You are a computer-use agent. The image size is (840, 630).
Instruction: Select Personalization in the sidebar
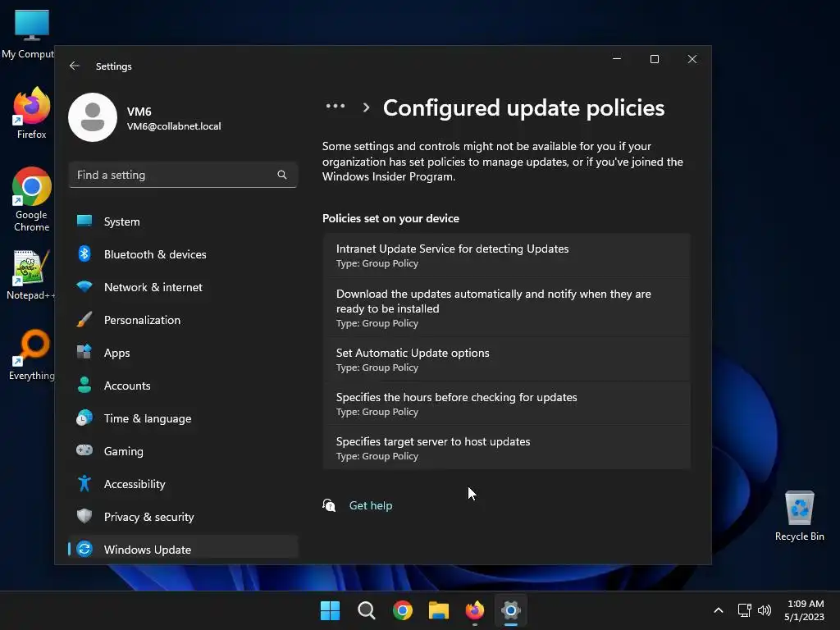[x=183, y=320]
